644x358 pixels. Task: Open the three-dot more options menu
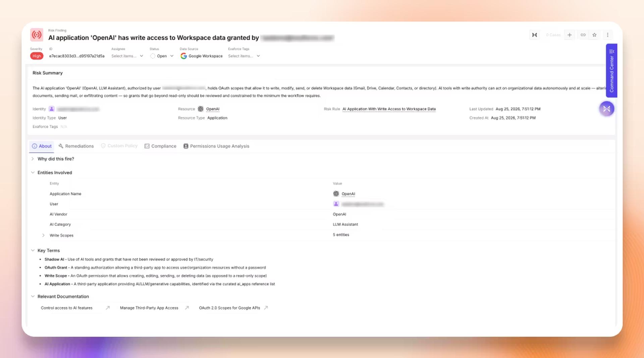[x=607, y=35]
